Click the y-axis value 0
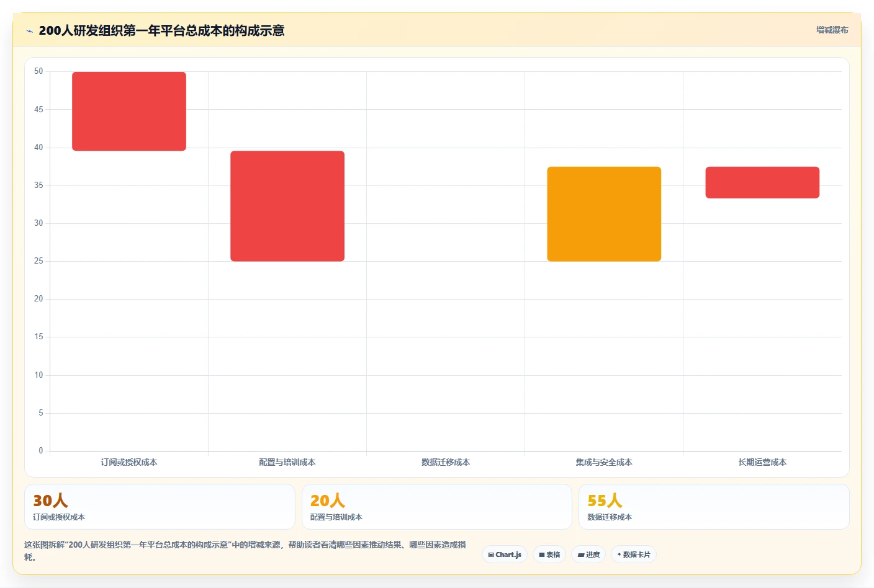This screenshot has width=874, height=588. (x=41, y=451)
